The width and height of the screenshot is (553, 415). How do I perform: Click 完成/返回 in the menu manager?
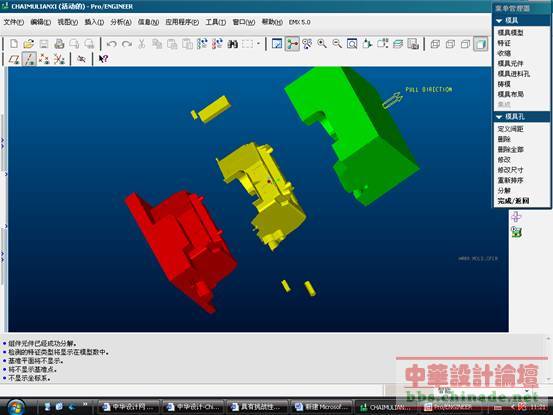pos(513,201)
